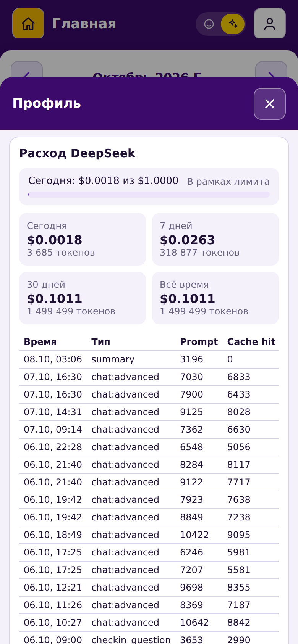Open the user profile icon
Screen dimensions: 298x644
pos(270,23)
